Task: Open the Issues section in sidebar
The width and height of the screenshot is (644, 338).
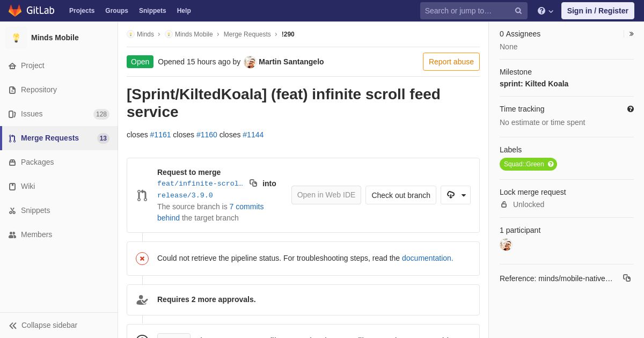Action: click(32, 114)
